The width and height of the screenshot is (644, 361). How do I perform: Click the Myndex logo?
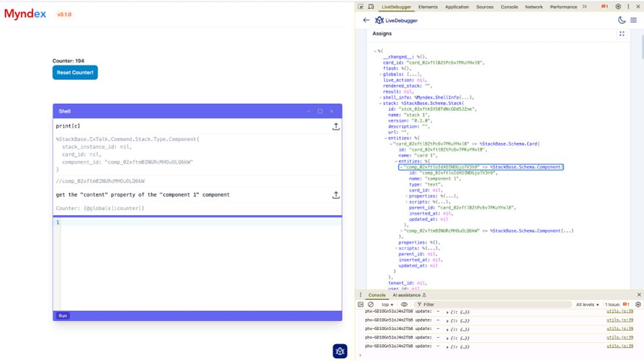[25, 14]
